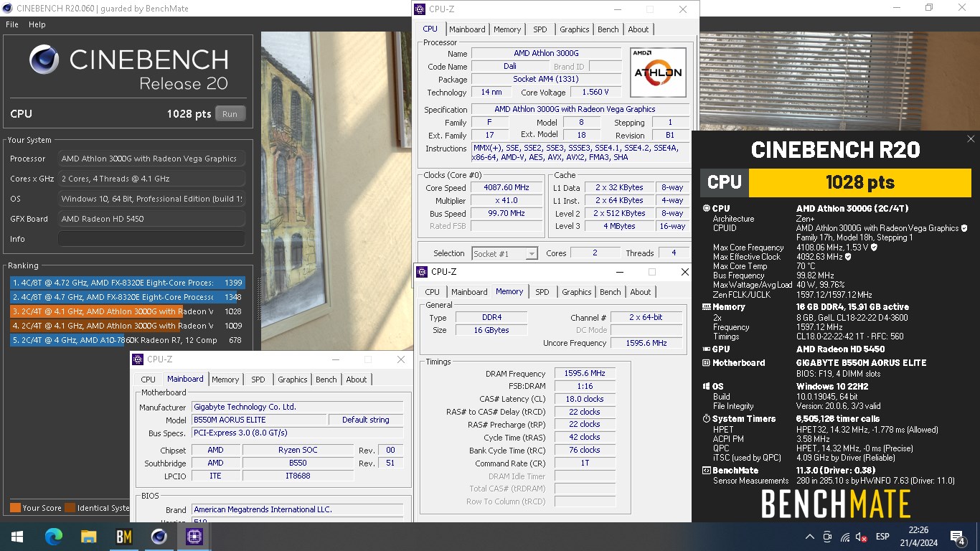Select Memory tab in top CPU-Z window
The image size is (980, 551).
[507, 29]
